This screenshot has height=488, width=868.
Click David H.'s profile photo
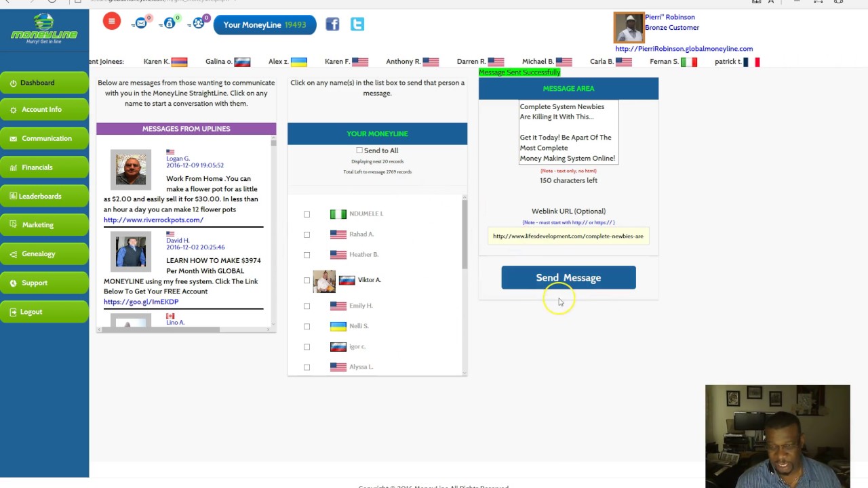131,252
